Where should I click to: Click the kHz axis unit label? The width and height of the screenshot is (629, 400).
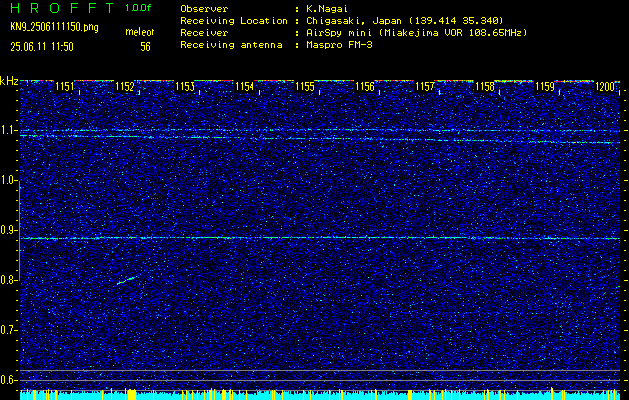click(9, 81)
